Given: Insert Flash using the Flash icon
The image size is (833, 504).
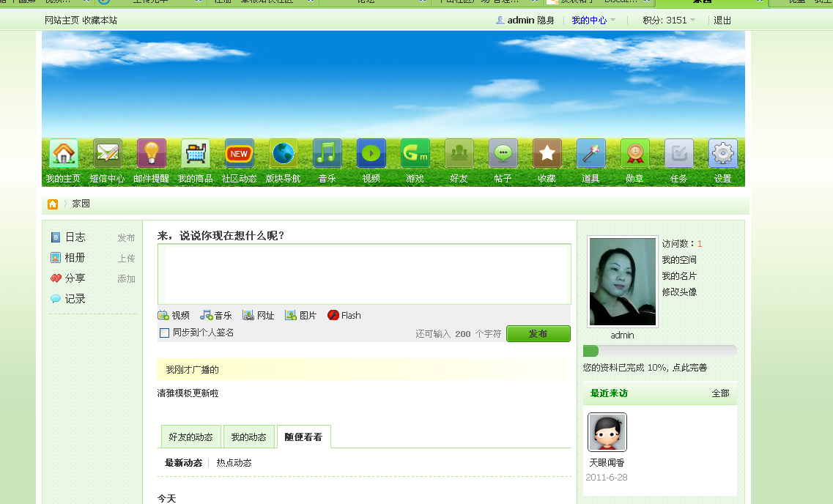Looking at the screenshot, I should (344, 315).
